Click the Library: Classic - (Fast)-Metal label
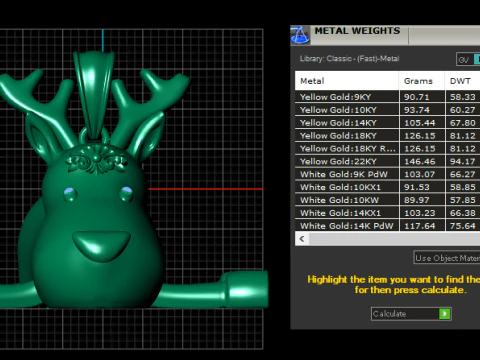480x360 pixels. click(349, 59)
